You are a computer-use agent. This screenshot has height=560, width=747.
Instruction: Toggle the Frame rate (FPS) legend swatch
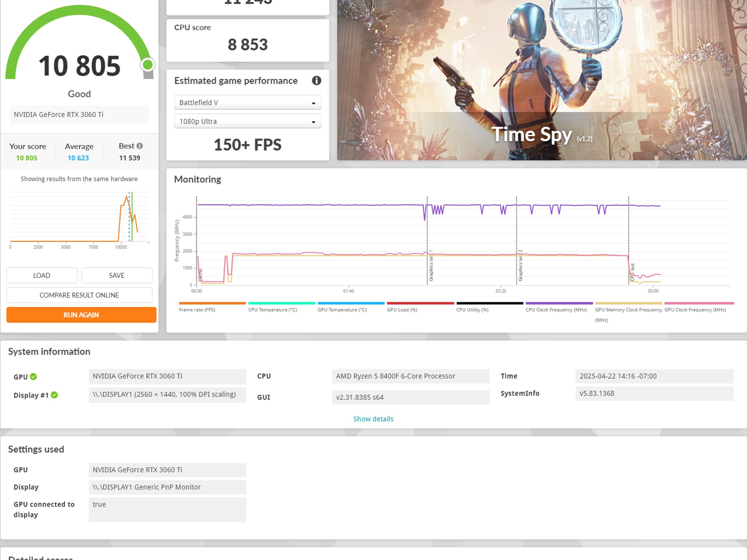coord(212,303)
